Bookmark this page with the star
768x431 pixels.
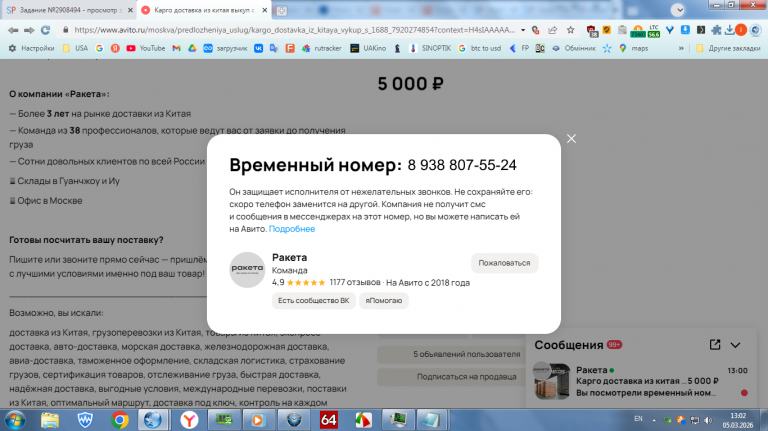click(x=571, y=30)
